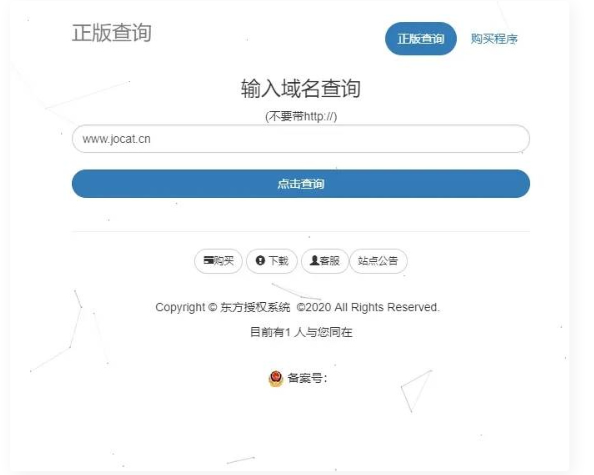
Task: Click the 输入域名查询 heading
Action: point(301,89)
